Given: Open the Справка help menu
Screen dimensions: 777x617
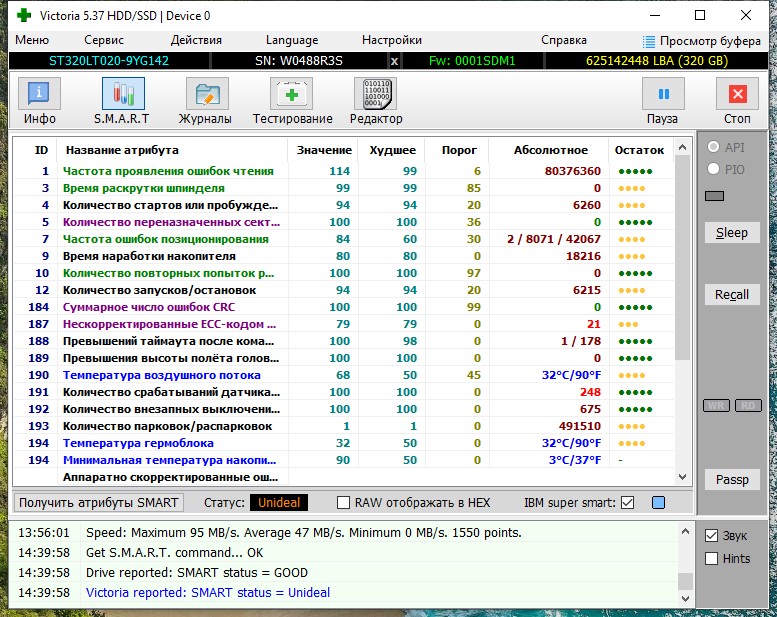Looking at the screenshot, I should coord(564,40).
